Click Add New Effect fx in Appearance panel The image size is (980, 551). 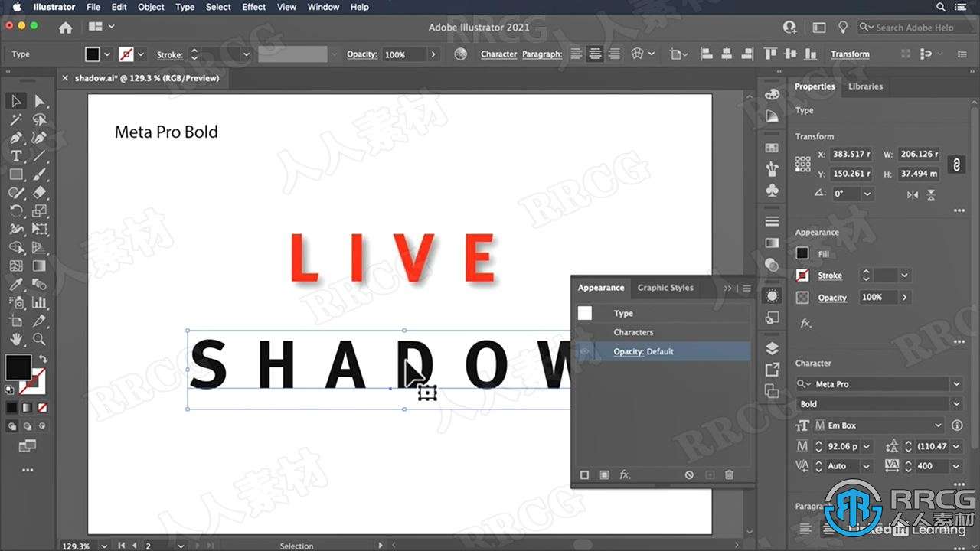click(625, 475)
